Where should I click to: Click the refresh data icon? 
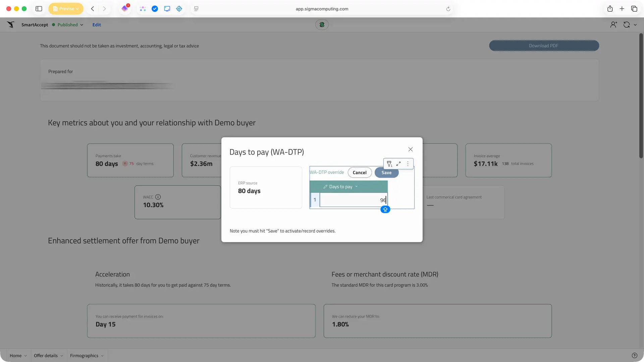coord(626,25)
